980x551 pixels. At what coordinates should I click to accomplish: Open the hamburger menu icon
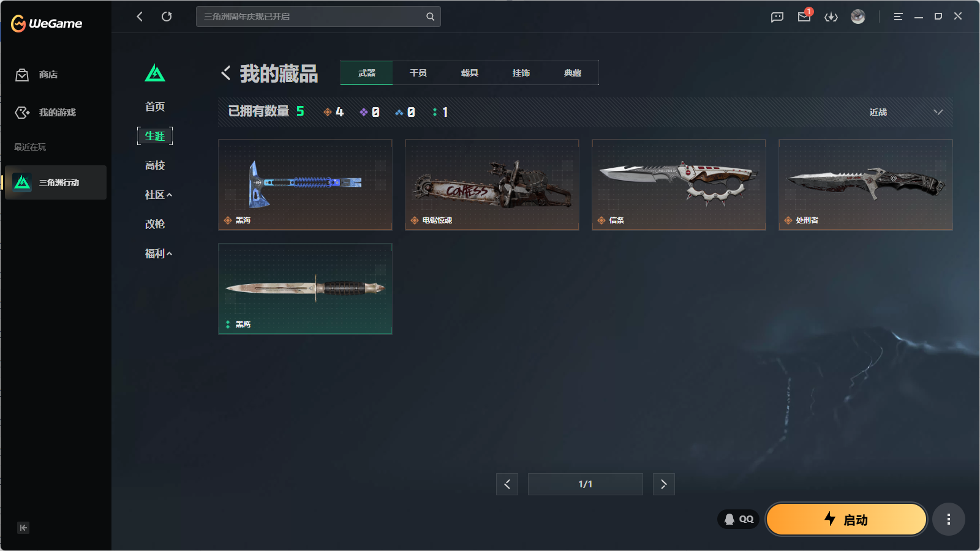898,17
